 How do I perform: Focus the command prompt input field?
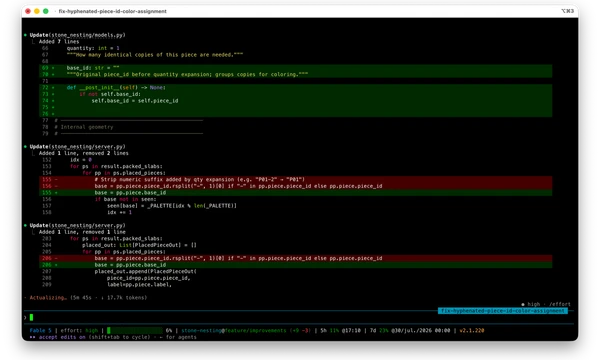pyautogui.click(x=298, y=317)
